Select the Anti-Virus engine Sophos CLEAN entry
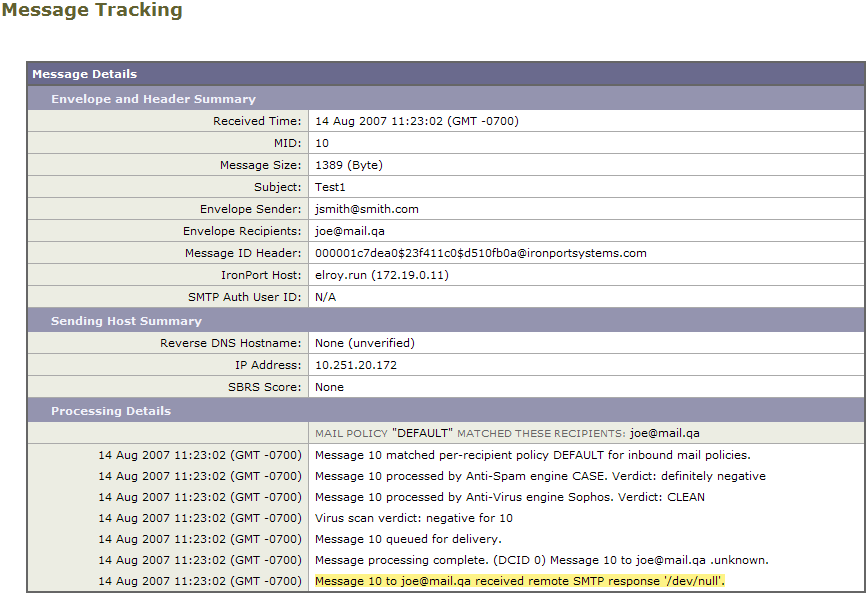868x595 pixels. click(x=510, y=498)
